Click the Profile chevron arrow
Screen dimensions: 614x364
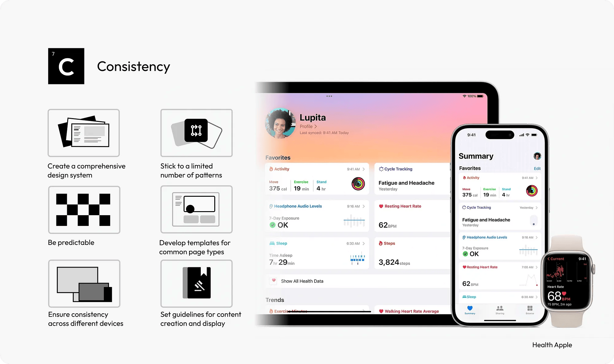coord(315,126)
